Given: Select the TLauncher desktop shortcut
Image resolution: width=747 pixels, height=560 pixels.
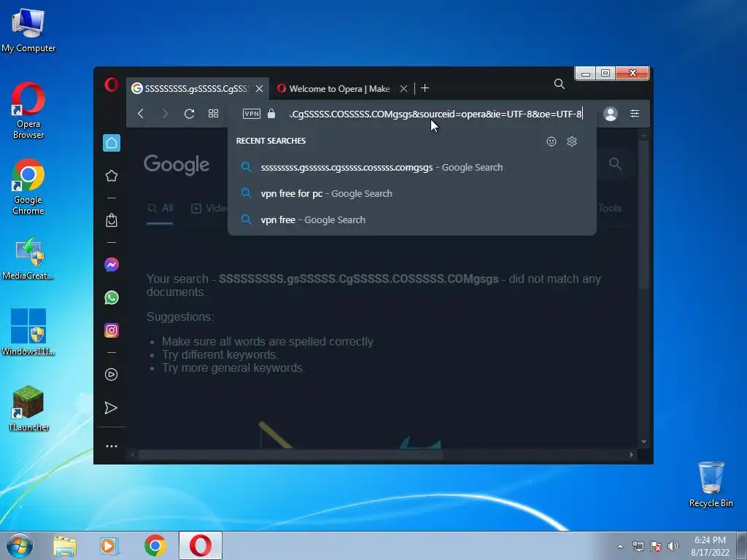Looking at the screenshot, I should point(28,408).
